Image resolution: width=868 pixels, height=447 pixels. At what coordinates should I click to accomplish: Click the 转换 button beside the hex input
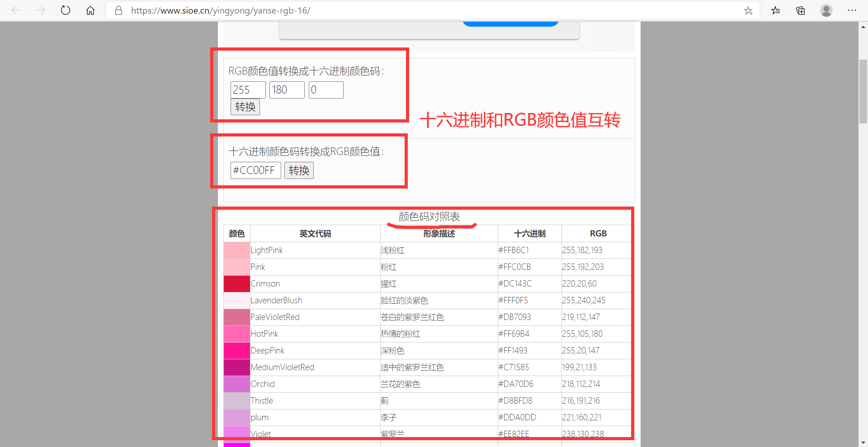(299, 170)
